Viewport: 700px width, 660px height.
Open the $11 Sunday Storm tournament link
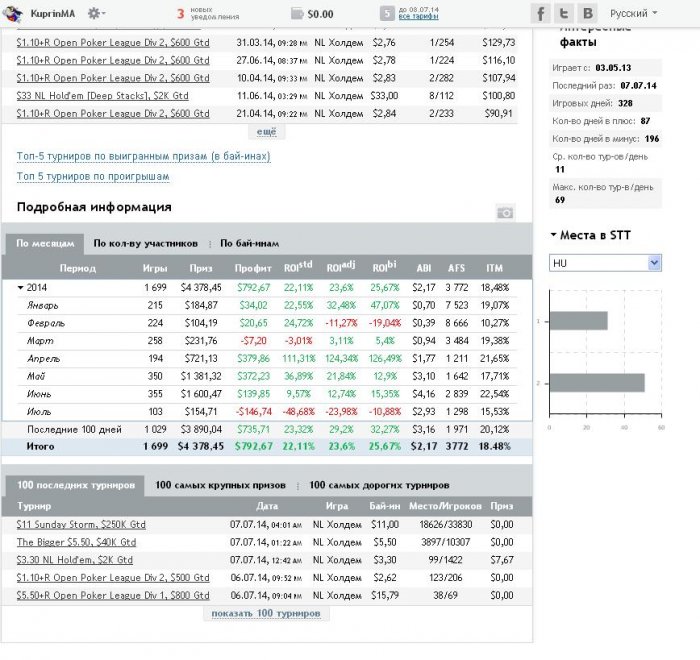click(81, 524)
